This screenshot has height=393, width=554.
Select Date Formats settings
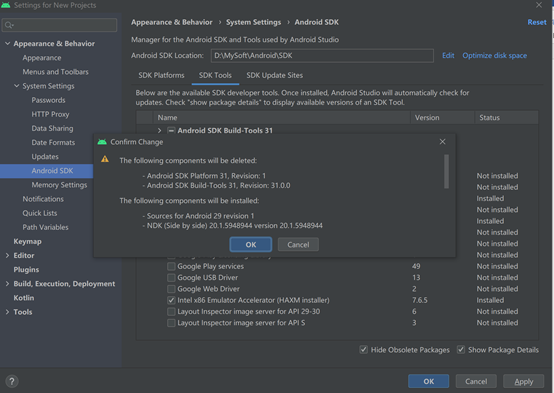point(53,142)
